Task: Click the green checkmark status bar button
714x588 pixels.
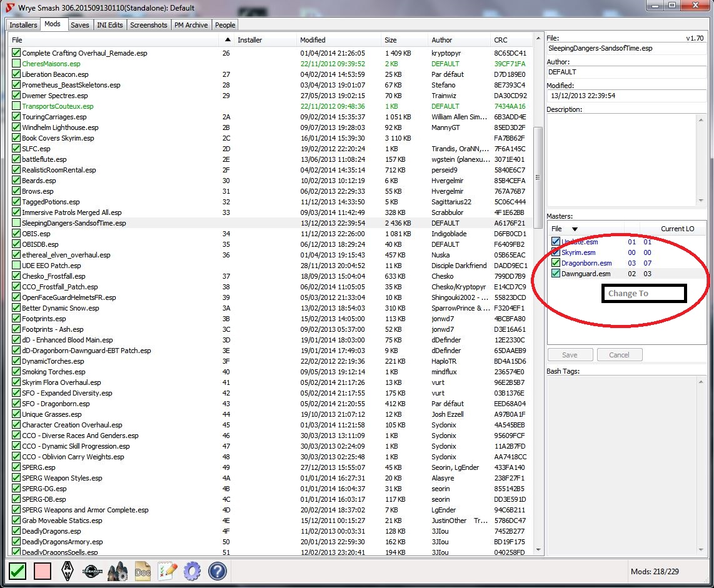Action: pyautogui.click(x=18, y=571)
